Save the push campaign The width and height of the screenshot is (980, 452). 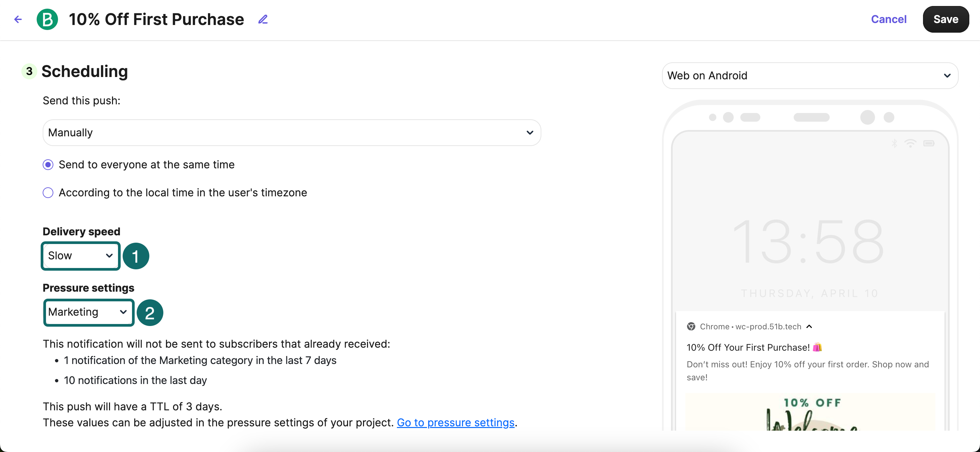[946, 19]
